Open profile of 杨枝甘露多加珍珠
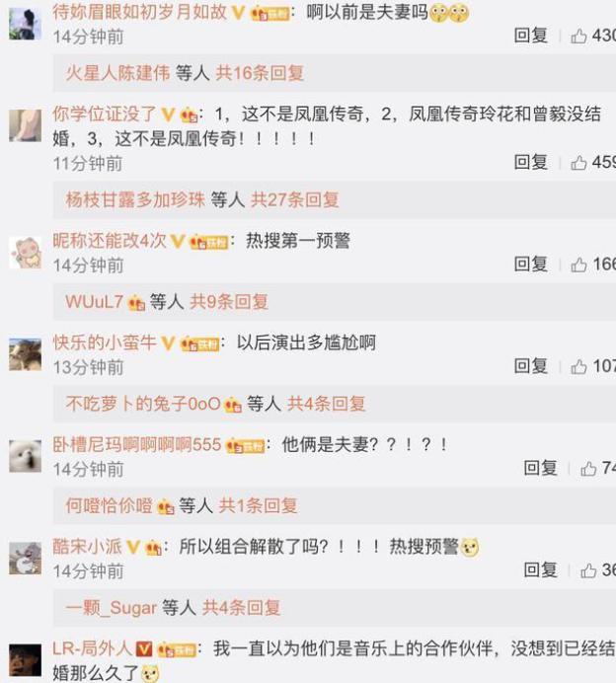 coord(135,200)
